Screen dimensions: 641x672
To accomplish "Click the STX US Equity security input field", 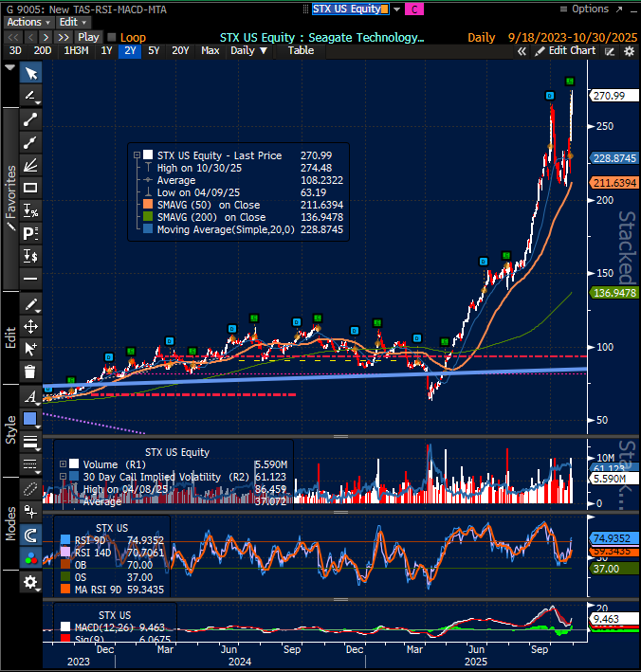I will tap(350, 9).
